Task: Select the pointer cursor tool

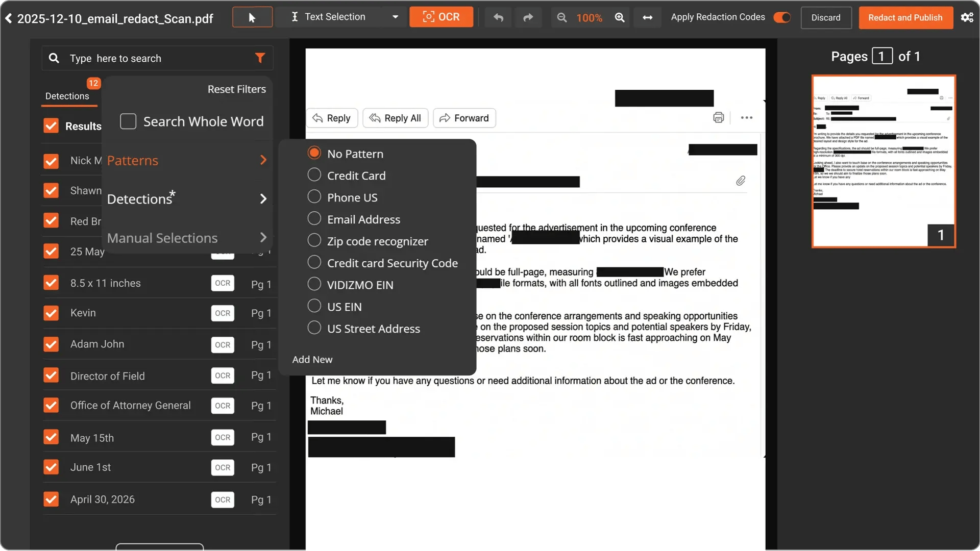Action: 252,17
